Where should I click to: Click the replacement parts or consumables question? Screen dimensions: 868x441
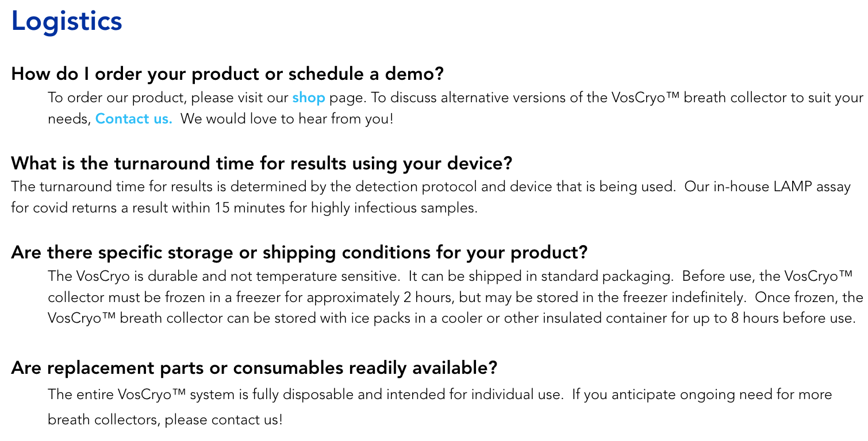click(x=254, y=368)
